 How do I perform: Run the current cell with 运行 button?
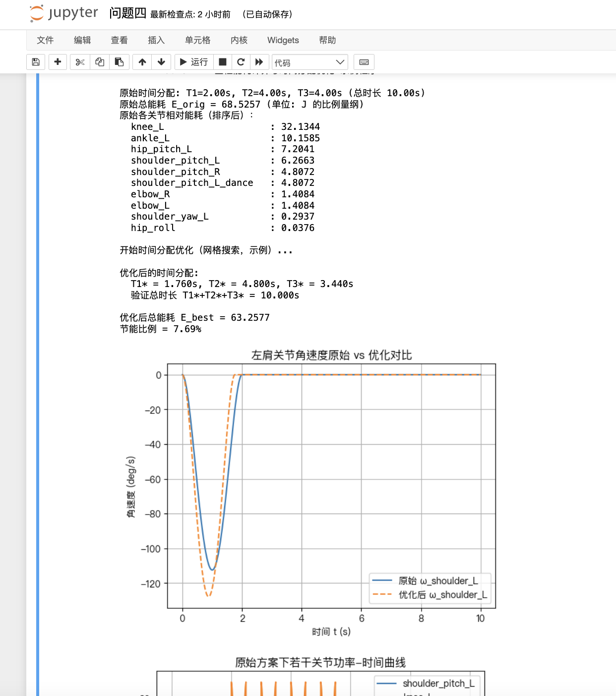tap(194, 62)
